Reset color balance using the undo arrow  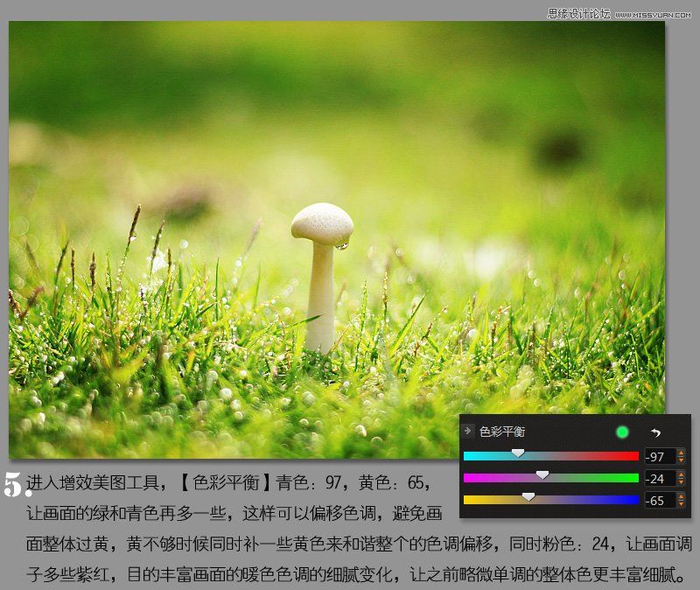point(656,433)
